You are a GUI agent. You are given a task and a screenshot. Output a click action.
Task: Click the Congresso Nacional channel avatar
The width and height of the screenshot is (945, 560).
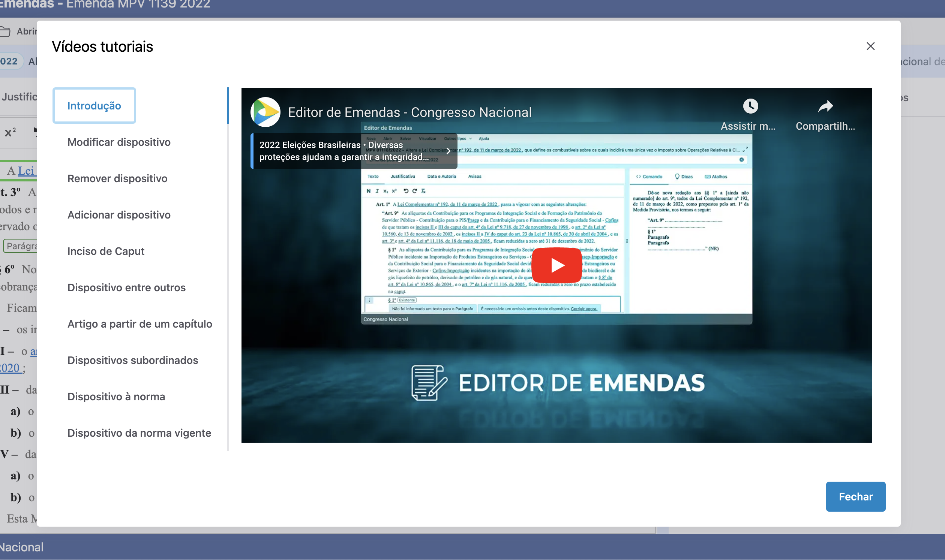pos(265,112)
